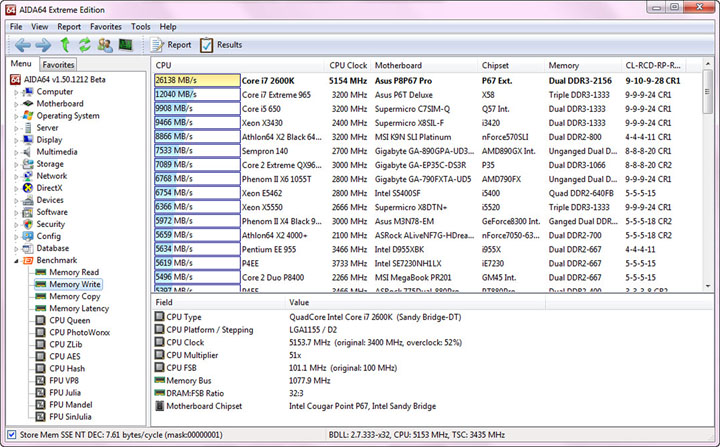720x447 pixels.
Task: Select the Server tree icon
Action: click(28, 127)
